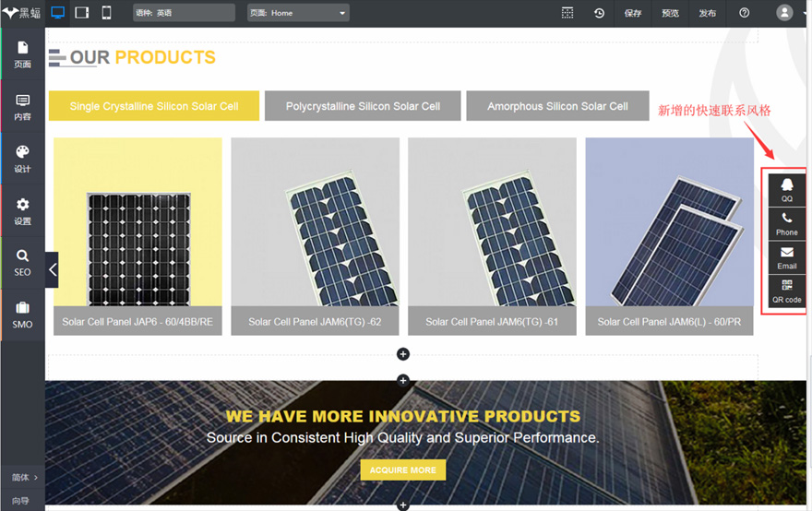Open the 设置 gear settings panel
Image resolution: width=812 pixels, height=511 pixels.
[x=22, y=210]
